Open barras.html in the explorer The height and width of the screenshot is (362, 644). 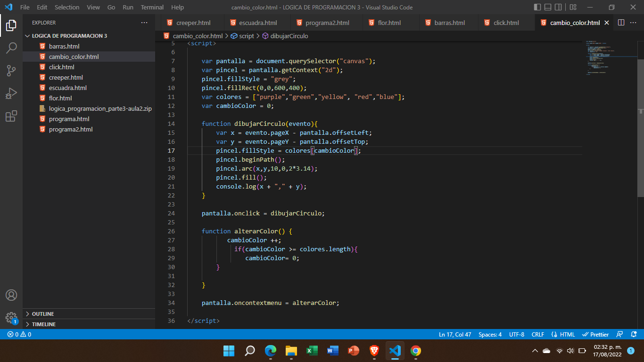(89, 46)
